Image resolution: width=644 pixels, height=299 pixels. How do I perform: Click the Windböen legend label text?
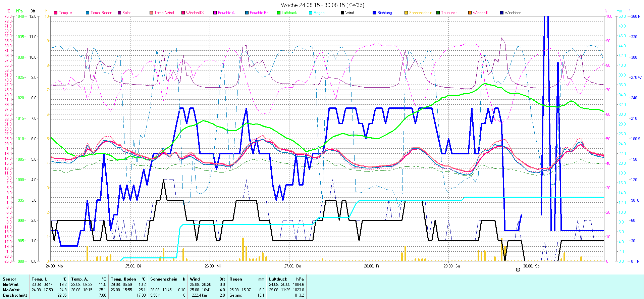(513, 13)
